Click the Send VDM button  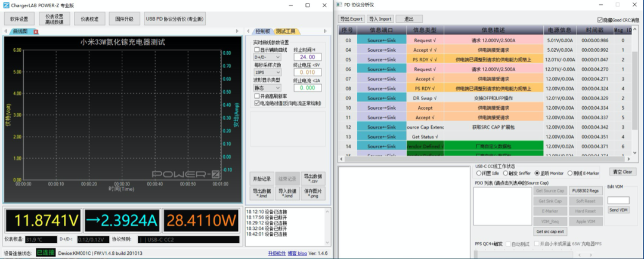point(618,210)
